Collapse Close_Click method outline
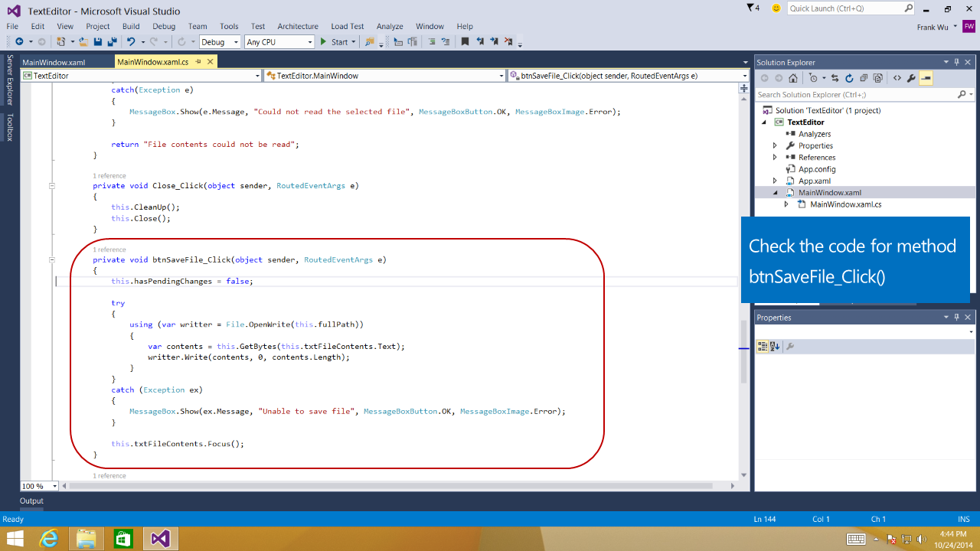Viewport: 980px width, 551px height. point(52,186)
